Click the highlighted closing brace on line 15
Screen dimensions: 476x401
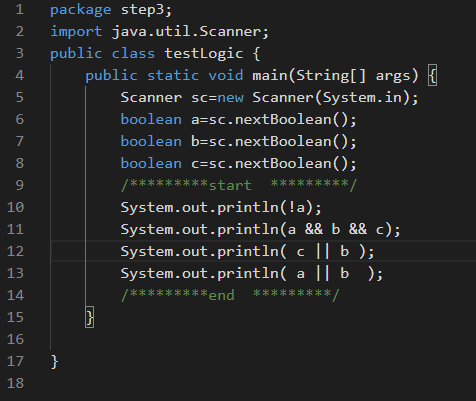tap(90, 317)
